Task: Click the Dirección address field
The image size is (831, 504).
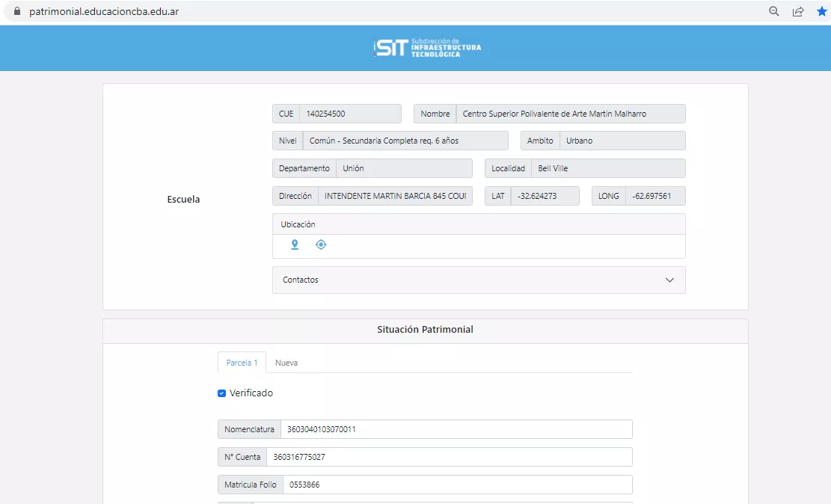Action: (x=395, y=196)
